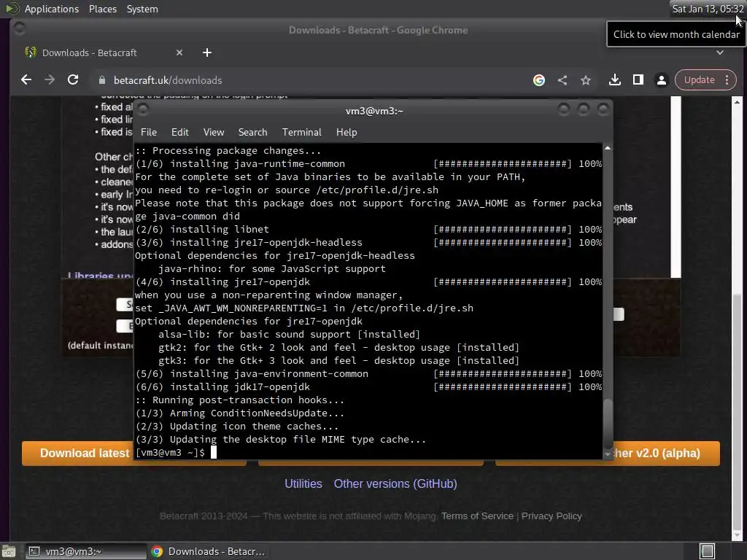Click the terminal window menu icon

[x=143, y=110]
